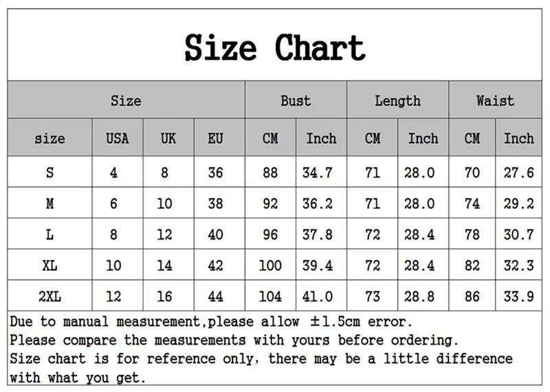This screenshot has width=550, height=392.
Task: Select the XL size row label
Action: click(x=49, y=265)
